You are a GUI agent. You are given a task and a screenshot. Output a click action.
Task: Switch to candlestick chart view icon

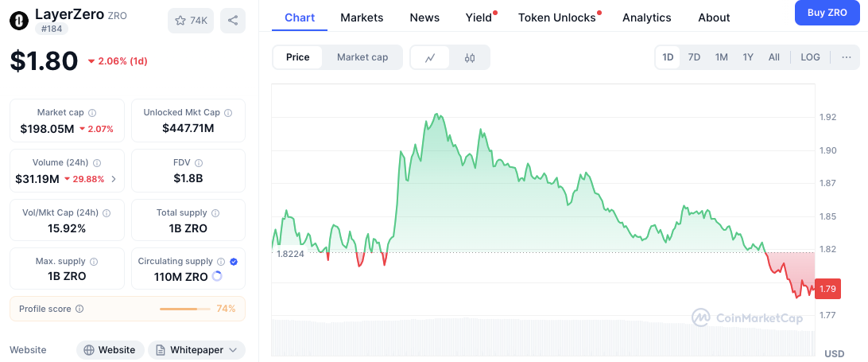coord(470,57)
